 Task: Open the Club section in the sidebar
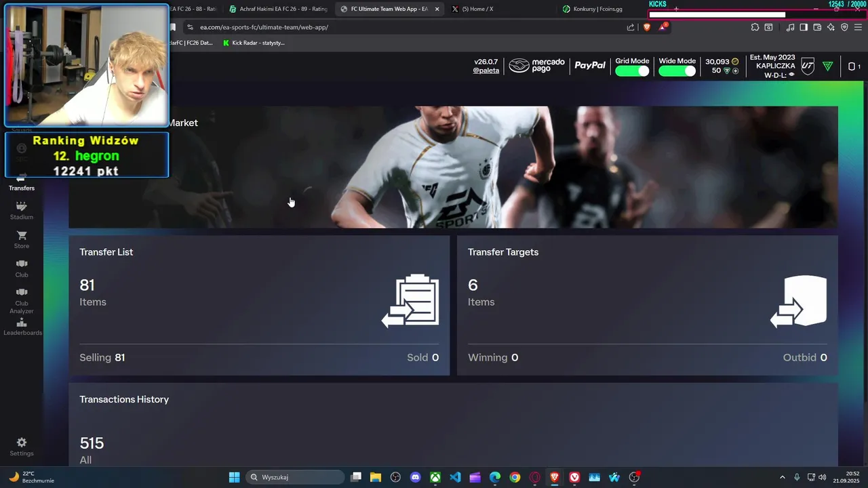click(x=22, y=268)
